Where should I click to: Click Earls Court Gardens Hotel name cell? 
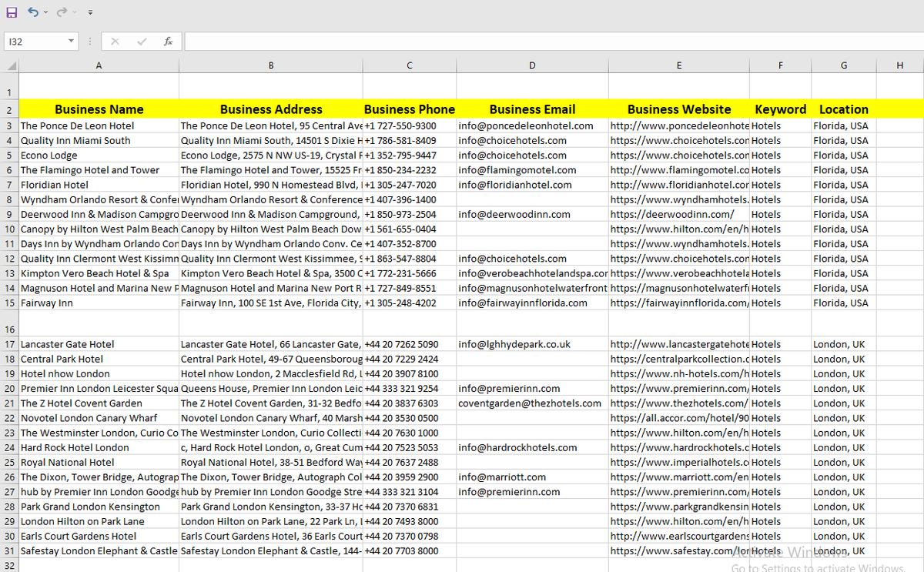click(x=99, y=536)
